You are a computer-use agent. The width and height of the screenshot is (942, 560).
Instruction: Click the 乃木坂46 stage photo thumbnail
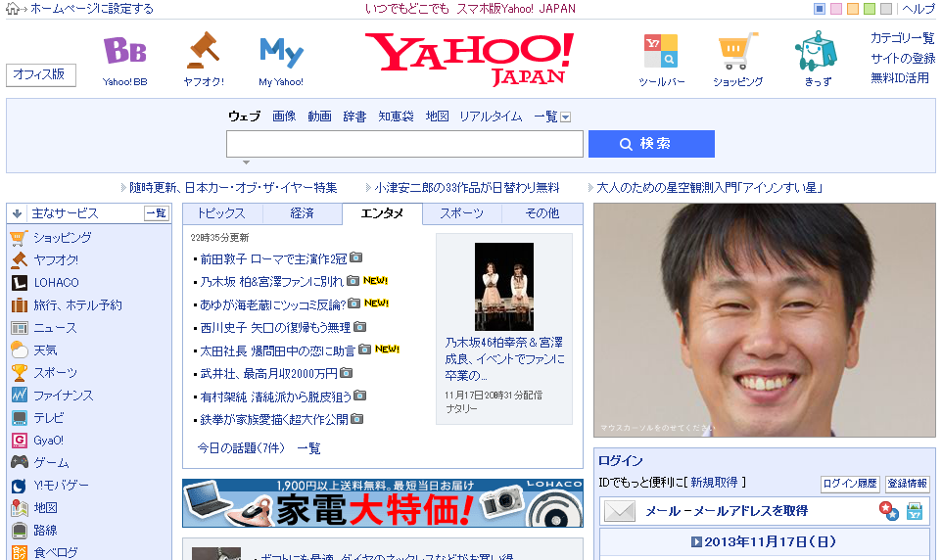(x=504, y=287)
